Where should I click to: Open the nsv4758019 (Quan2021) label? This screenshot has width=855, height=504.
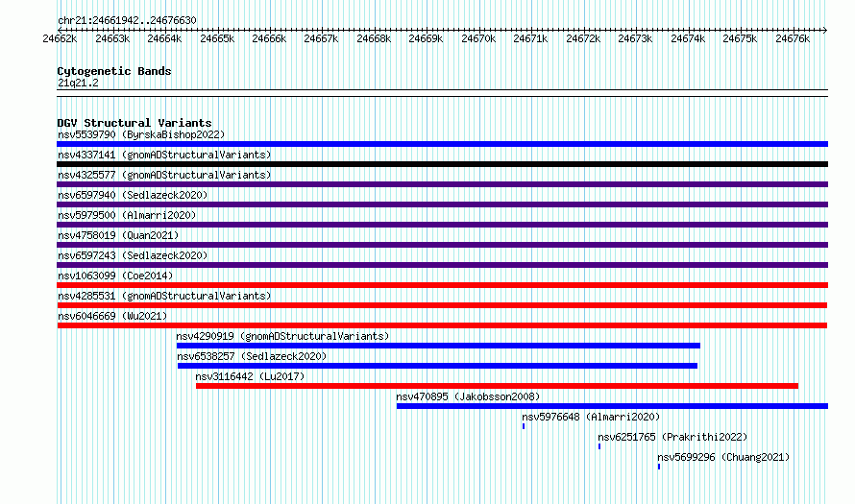pos(118,235)
